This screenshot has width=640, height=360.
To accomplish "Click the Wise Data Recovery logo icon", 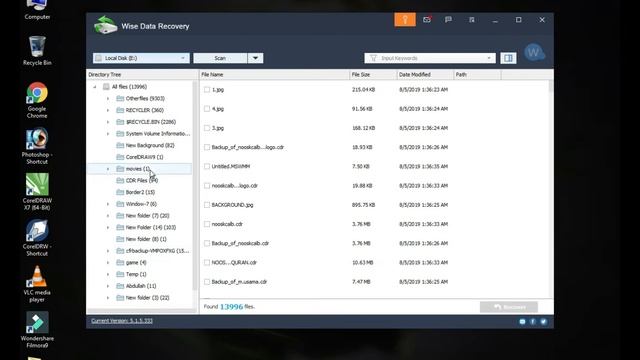I will 105,25.
